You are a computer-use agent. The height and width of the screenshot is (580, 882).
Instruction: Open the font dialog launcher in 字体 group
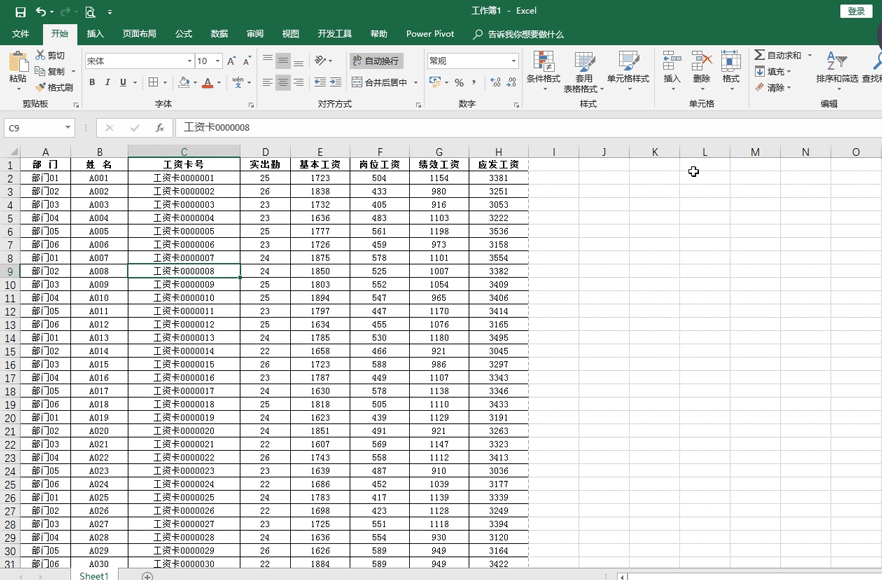(x=251, y=105)
